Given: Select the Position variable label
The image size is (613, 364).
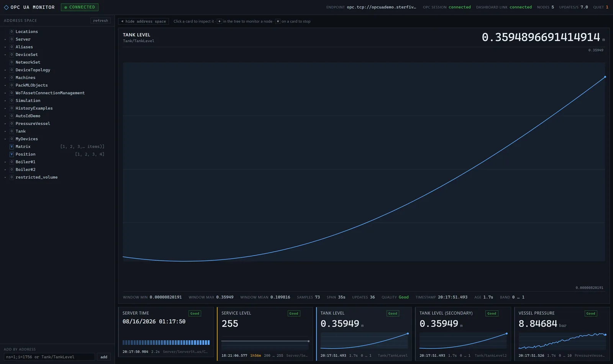Looking at the screenshot, I should [x=25, y=154].
